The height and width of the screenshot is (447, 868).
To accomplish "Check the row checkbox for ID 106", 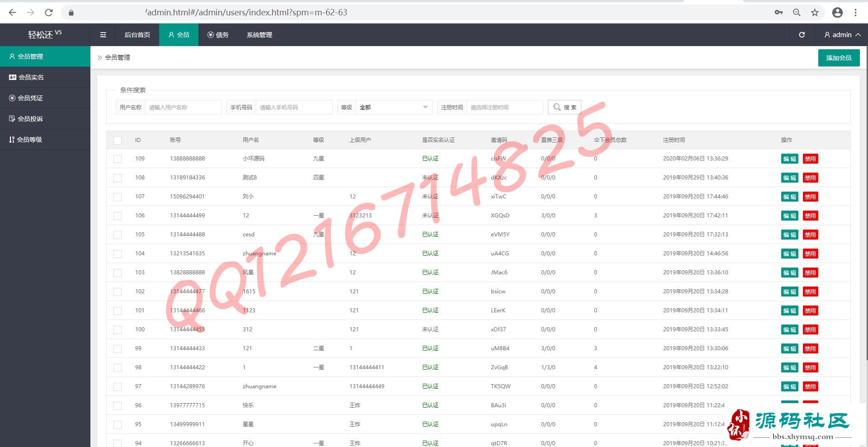I will pos(118,216).
